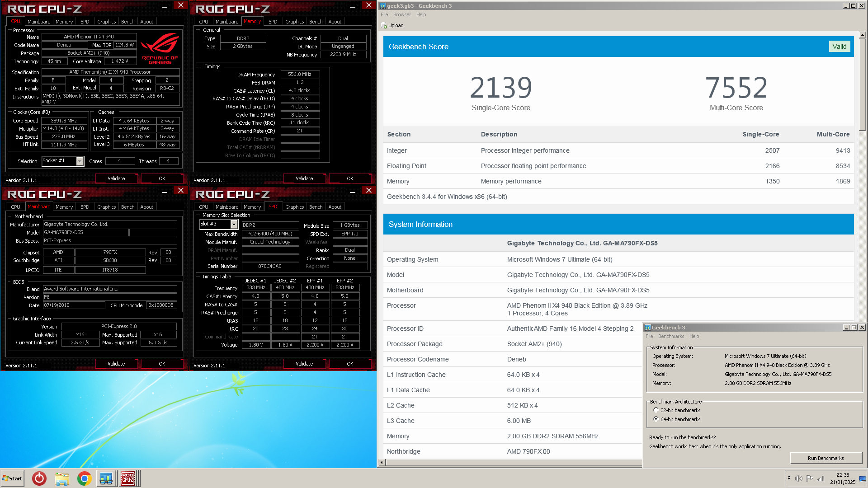
Task: Open Browser menu in Geekbench window
Action: (x=402, y=14)
